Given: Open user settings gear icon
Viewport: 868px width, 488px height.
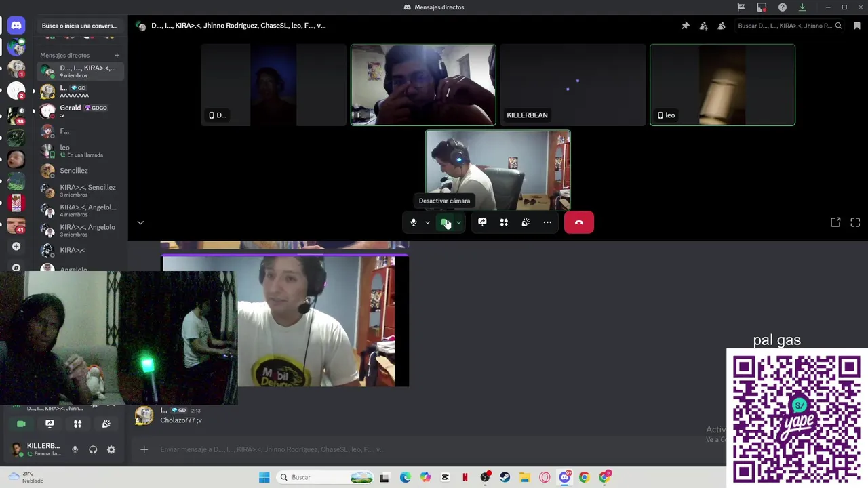Looking at the screenshot, I should click(x=111, y=450).
